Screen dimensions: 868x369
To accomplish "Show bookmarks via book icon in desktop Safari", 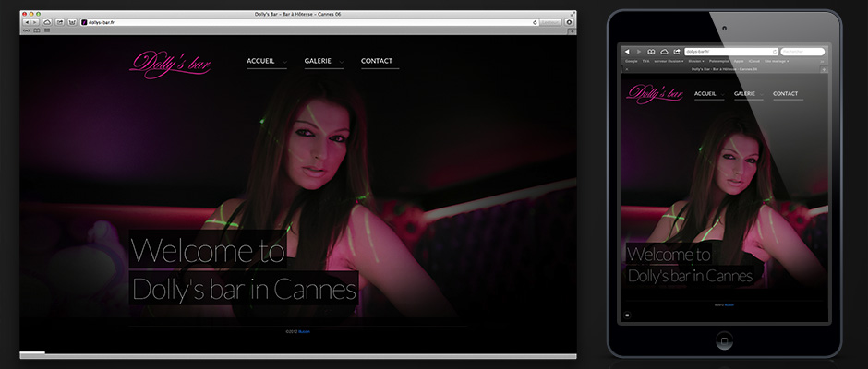I will point(37,30).
